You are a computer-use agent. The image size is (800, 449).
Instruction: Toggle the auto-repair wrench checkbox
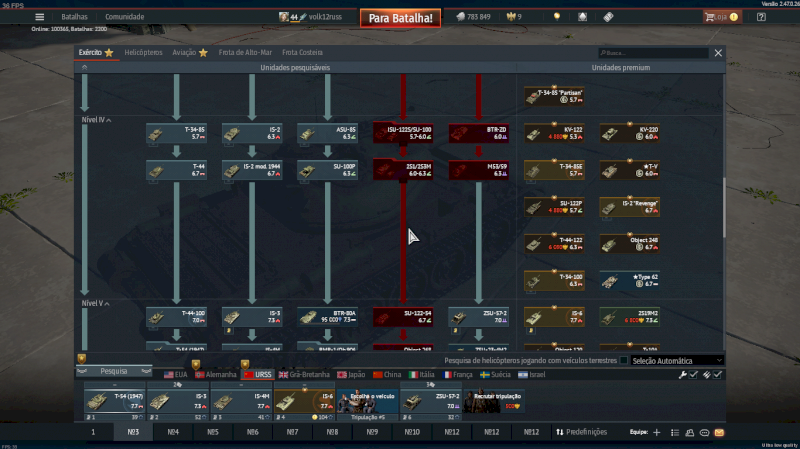tap(694, 374)
